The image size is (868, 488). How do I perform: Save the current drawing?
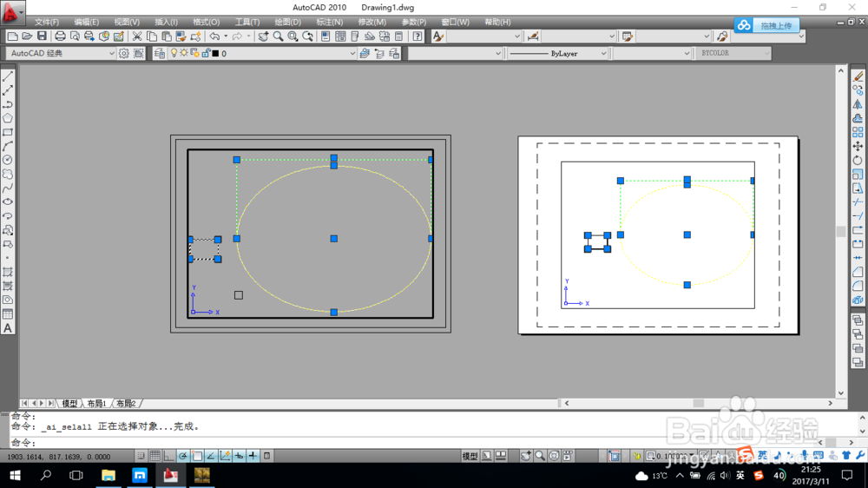[x=42, y=36]
